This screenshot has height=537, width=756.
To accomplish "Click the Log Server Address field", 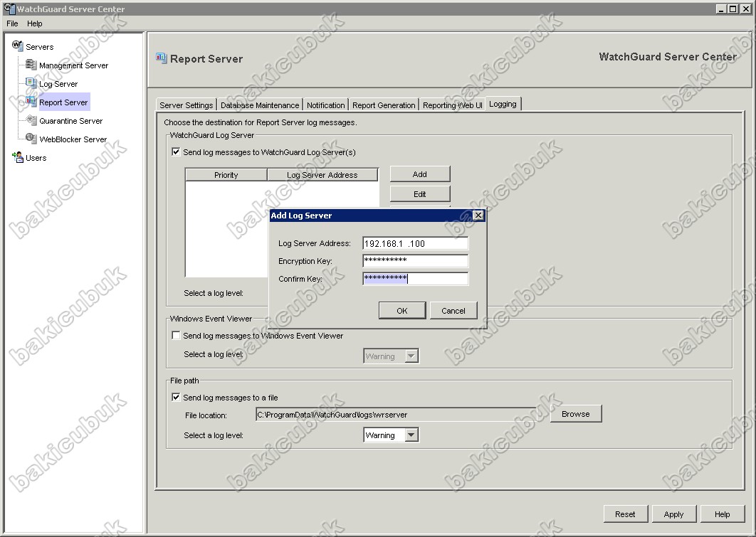I will tap(415, 243).
